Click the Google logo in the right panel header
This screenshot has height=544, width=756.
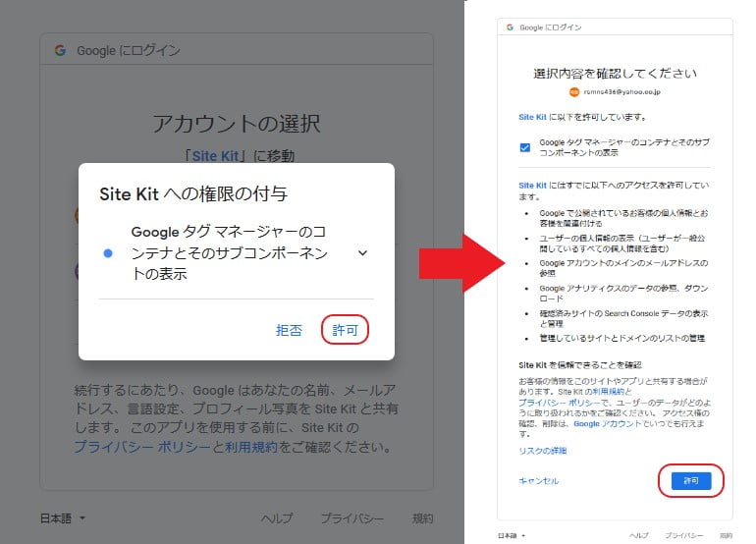click(x=511, y=27)
